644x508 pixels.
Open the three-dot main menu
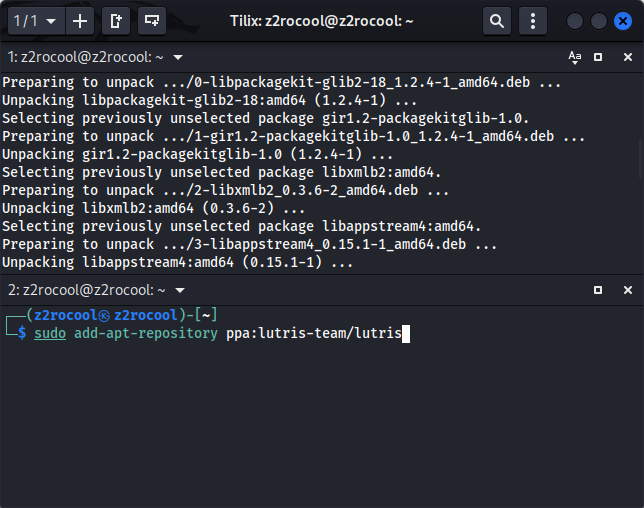click(x=533, y=21)
